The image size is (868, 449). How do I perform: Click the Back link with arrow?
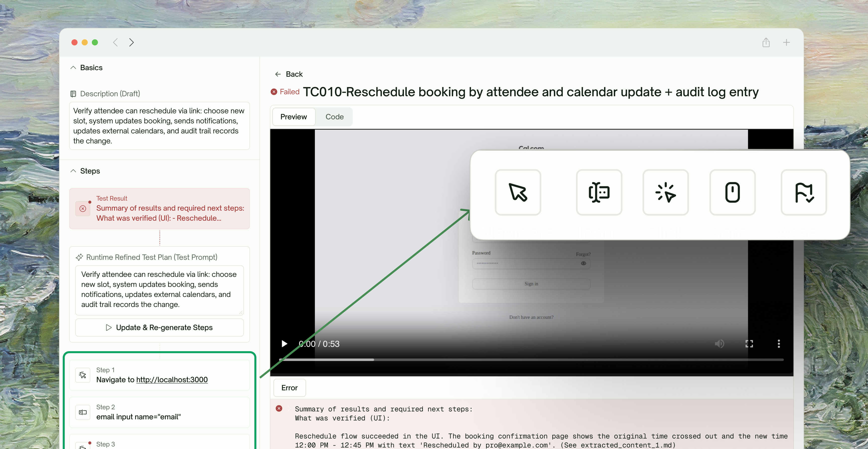pyautogui.click(x=289, y=74)
